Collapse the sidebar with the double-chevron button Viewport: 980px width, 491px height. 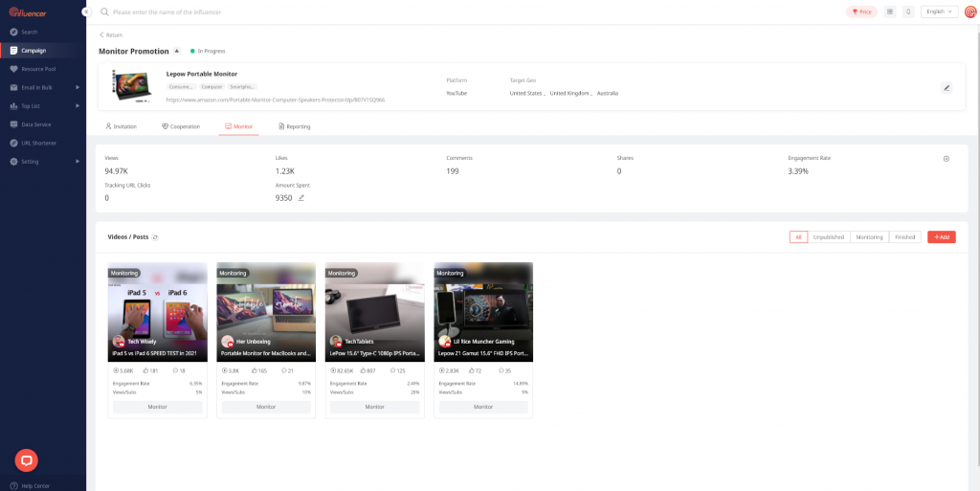(x=86, y=11)
